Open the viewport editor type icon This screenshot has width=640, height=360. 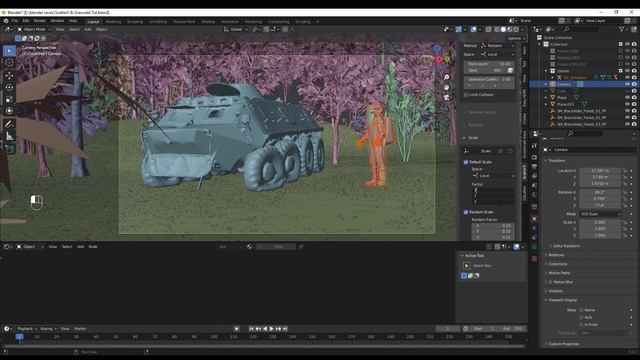(7, 29)
